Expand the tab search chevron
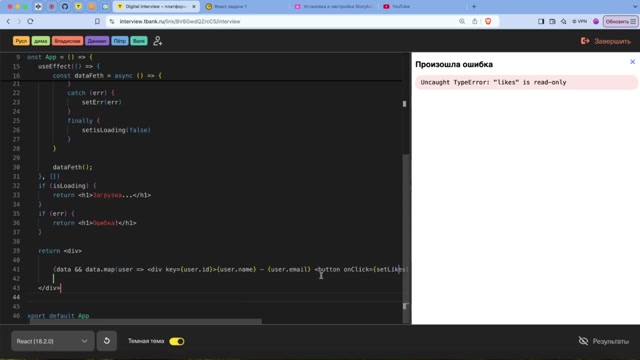Image resolution: width=640 pixels, height=360 pixels. pyautogui.click(x=634, y=7)
